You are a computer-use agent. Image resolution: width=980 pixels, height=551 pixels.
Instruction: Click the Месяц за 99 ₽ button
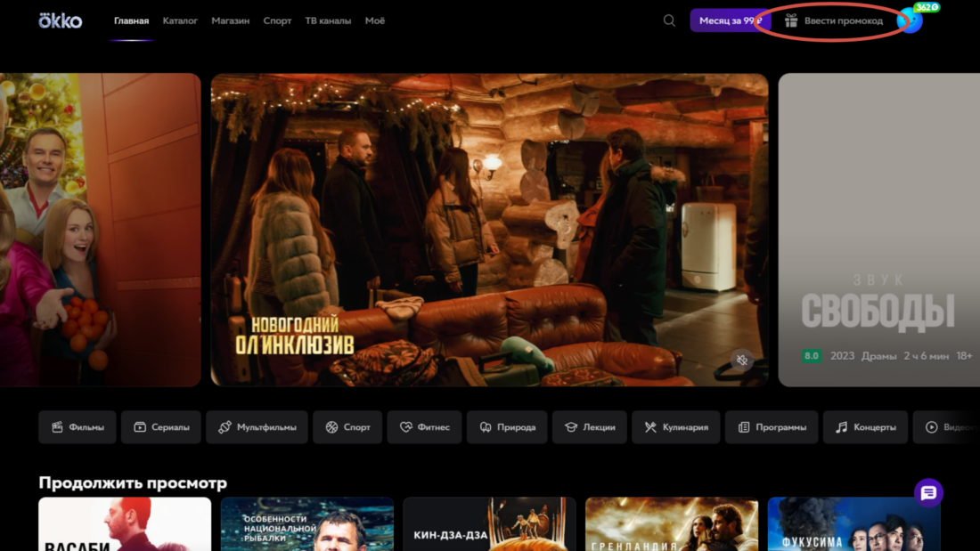pyautogui.click(x=730, y=20)
